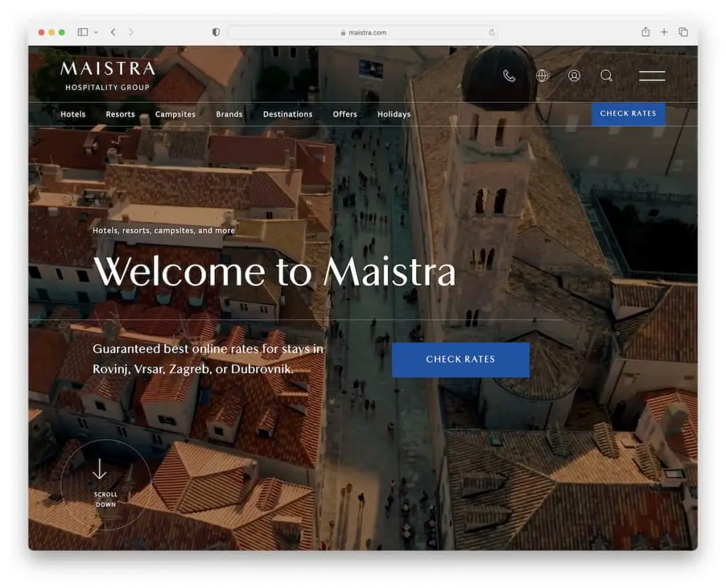
Task: Open the user account icon
Action: (x=574, y=75)
